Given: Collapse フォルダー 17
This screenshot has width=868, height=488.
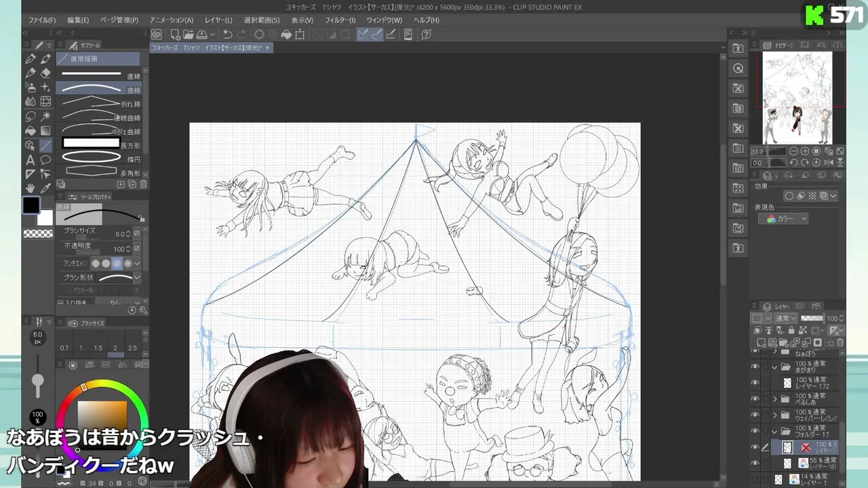Looking at the screenshot, I should point(775,431).
